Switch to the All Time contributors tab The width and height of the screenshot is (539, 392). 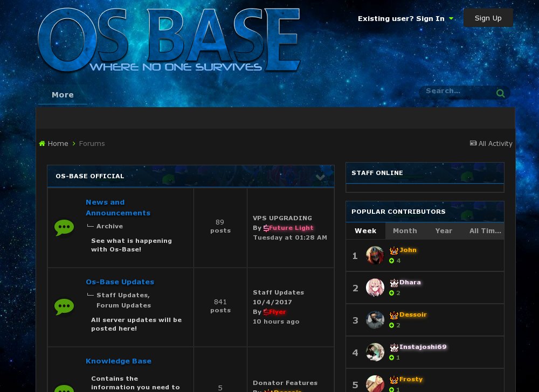pyautogui.click(x=485, y=230)
